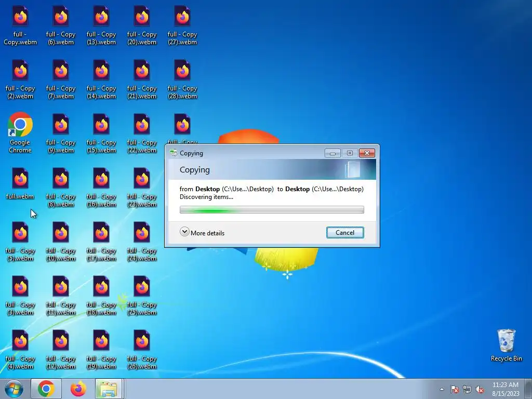Select full - Copy (24).webm icon
This screenshot has width=532, height=399.
pyautogui.click(x=142, y=242)
